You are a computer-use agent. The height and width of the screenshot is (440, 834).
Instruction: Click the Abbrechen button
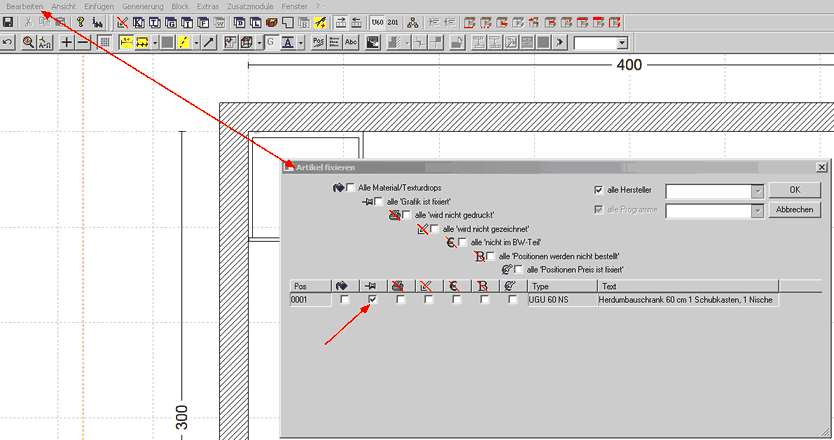797,210
